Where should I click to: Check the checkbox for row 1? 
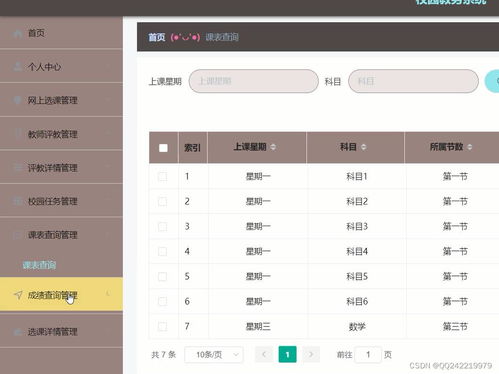click(x=162, y=177)
